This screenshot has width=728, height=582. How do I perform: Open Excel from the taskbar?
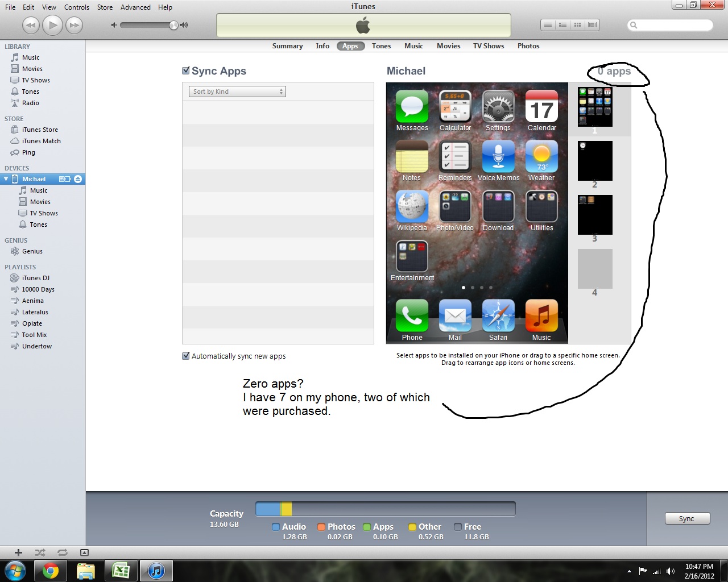[x=121, y=571]
